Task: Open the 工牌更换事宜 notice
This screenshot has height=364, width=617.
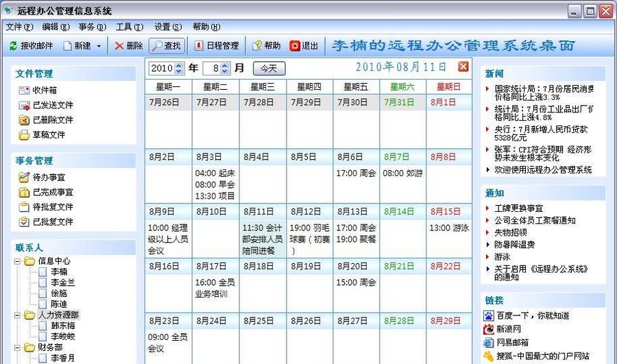Action: [519, 208]
